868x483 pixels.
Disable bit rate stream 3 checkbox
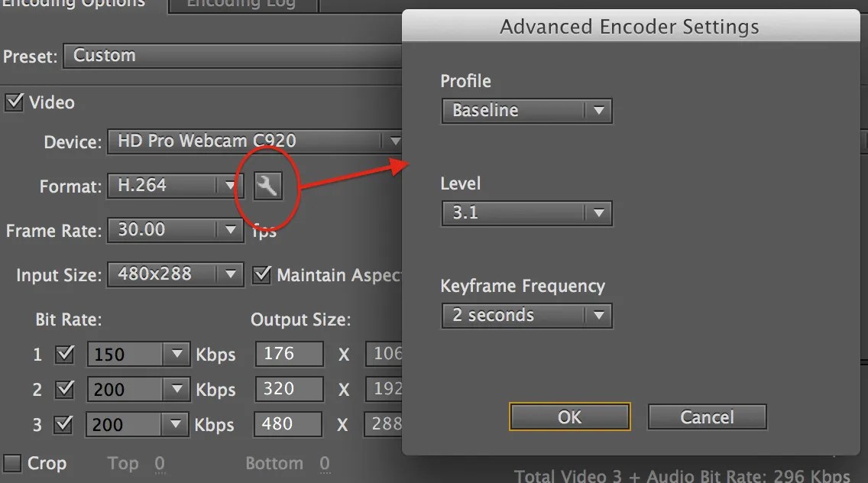pos(63,424)
